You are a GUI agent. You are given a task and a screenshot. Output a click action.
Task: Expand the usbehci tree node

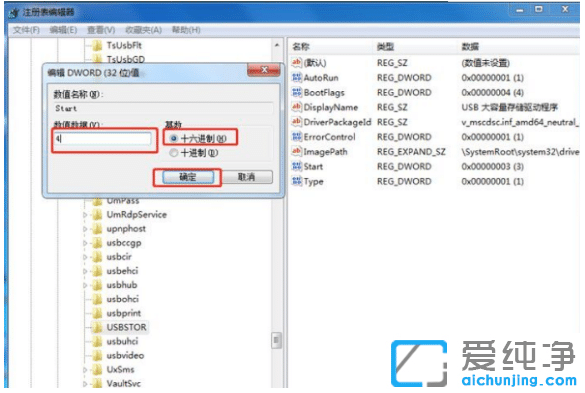click(85, 271)
